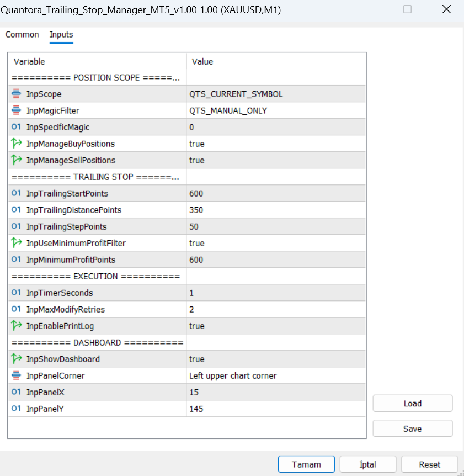This screenshot has height=476, width=464.
Task: Edit the InpMaxModifyRetries value 2
Action: pos(276,309)
